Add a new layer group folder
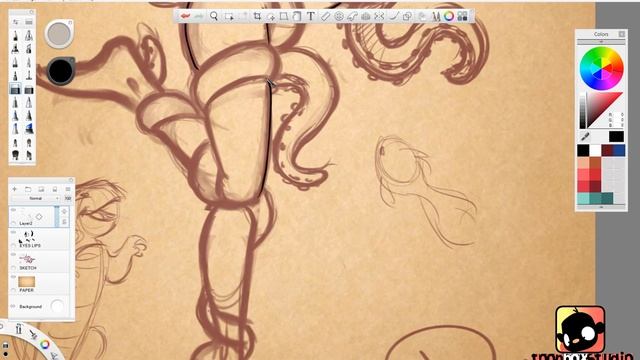This screenshot has width=640, height=360. pos(28,189)
